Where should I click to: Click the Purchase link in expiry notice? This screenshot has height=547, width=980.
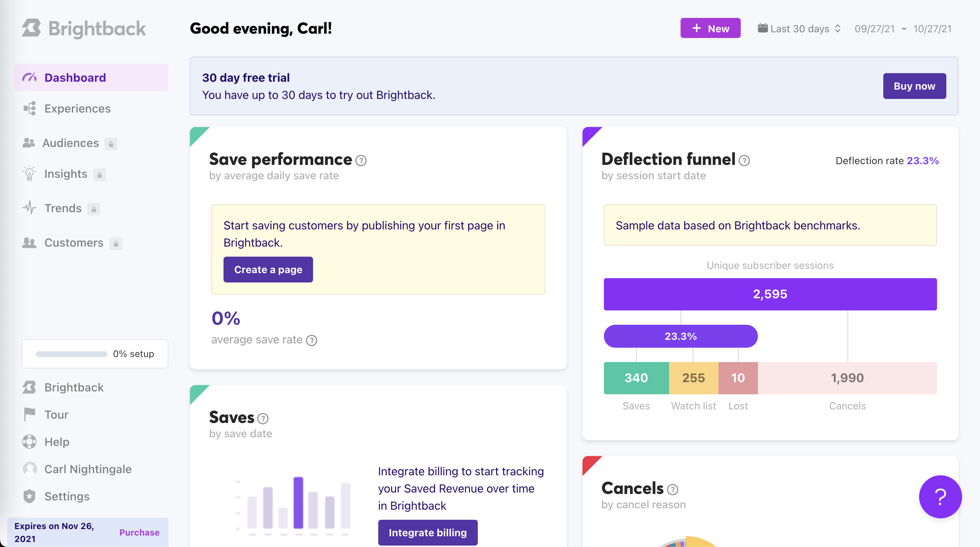(139, 532)
